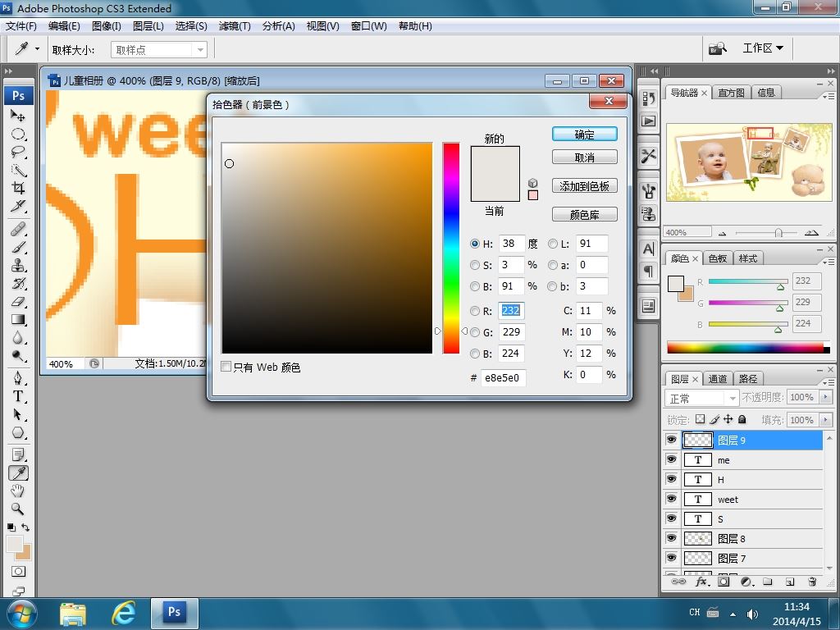Screen dimensions: 840x630
Task: Open the sample size 取样点 dropdown
Action: 159,50
